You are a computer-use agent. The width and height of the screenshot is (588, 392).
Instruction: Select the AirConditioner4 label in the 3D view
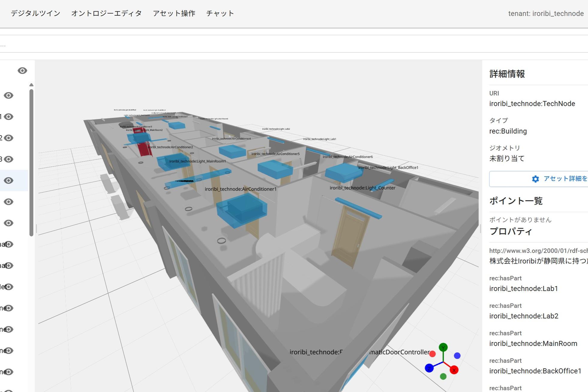231,139
